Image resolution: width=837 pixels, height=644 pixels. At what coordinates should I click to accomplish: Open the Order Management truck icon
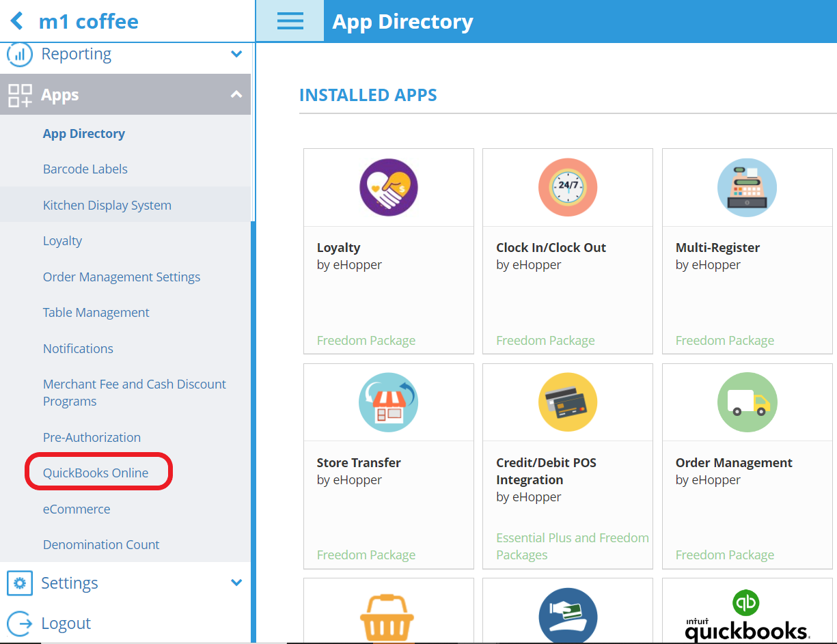[747, 402]
